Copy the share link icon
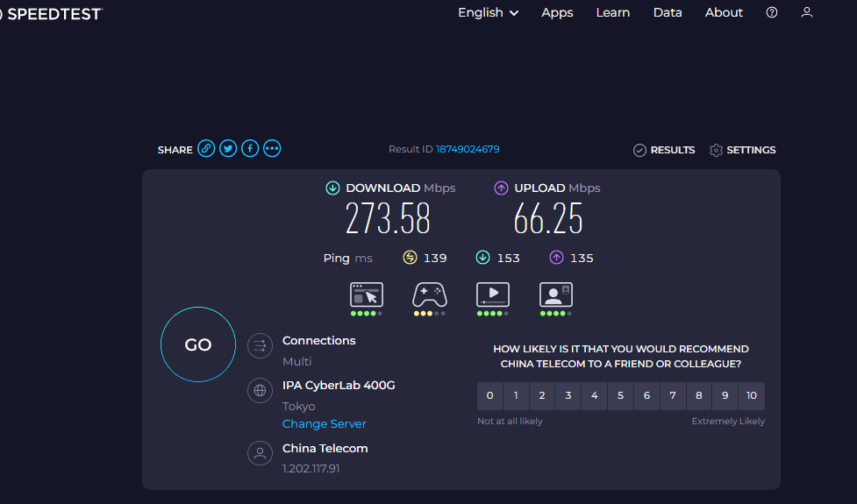857x504 pixels. (206, 149)
